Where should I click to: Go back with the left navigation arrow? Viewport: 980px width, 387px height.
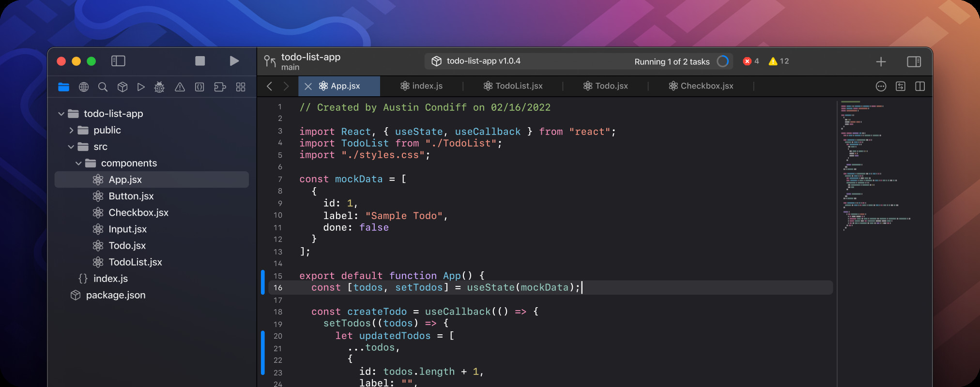[x=270, y=86]
